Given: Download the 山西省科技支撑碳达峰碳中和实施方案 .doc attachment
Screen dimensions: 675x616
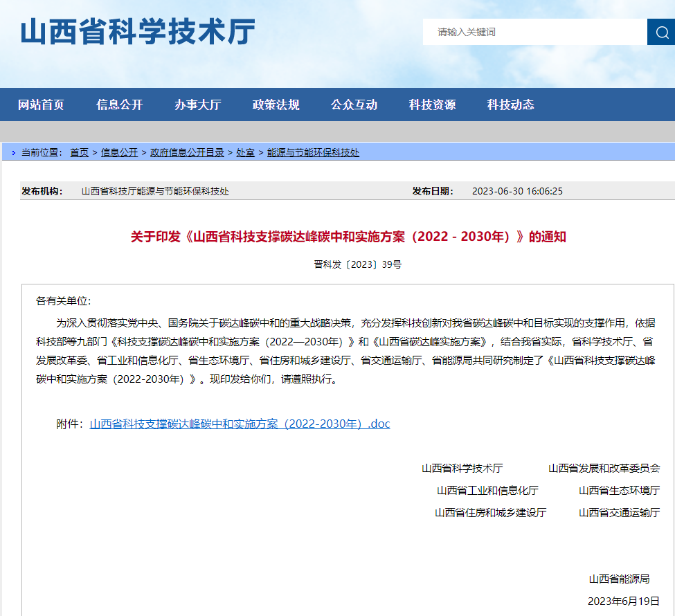Looking at the screenshot, I should (x=240, y=424).
